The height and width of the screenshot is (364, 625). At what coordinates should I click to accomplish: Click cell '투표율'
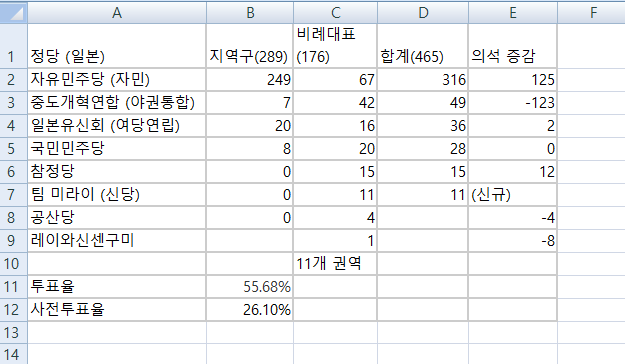click(x=117, y=287)
